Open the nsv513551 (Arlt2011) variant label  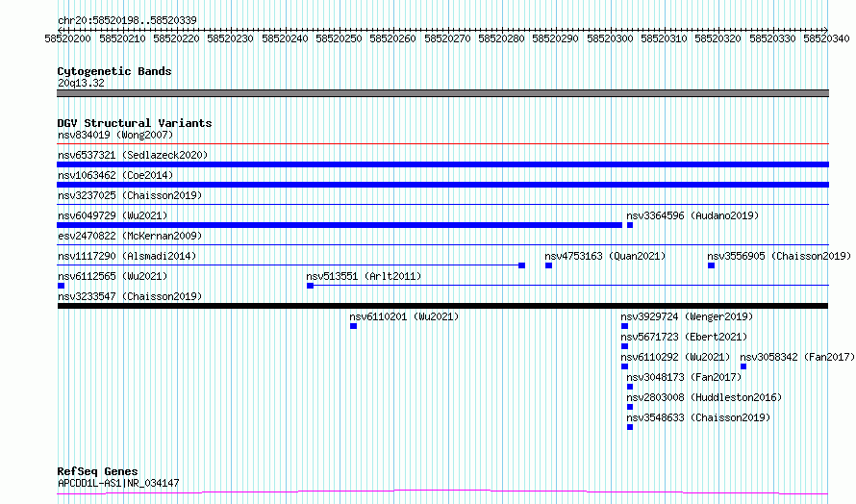[x=364, y=276]
